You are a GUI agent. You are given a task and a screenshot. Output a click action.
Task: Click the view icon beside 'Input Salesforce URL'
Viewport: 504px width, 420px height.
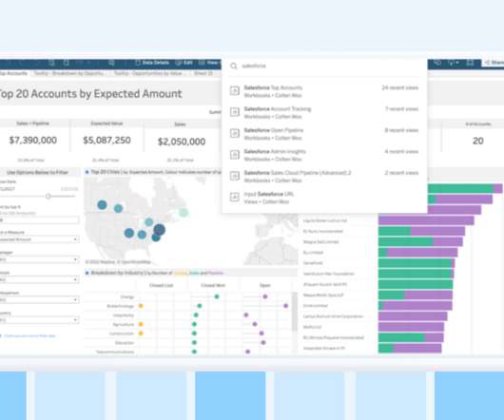click(x=235, y=197)
